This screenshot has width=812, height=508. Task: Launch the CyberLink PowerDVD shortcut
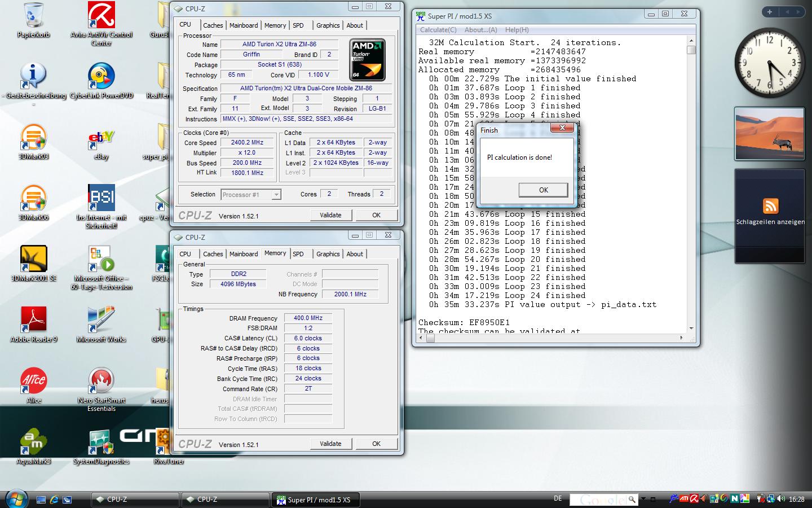[101, 81]
